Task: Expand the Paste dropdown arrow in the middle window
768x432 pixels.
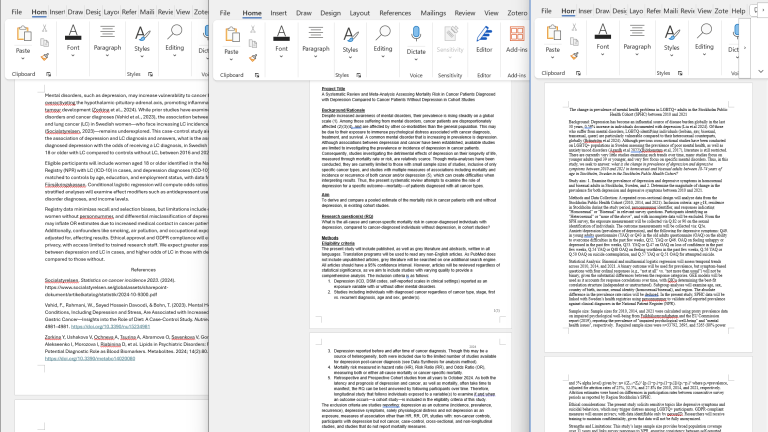Action: coord(231,59)
